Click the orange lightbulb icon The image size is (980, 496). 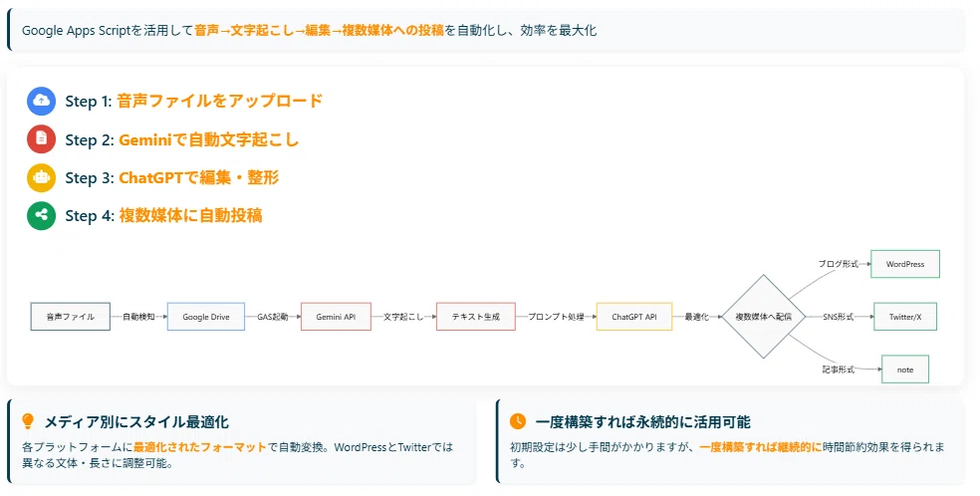[28, 421]
